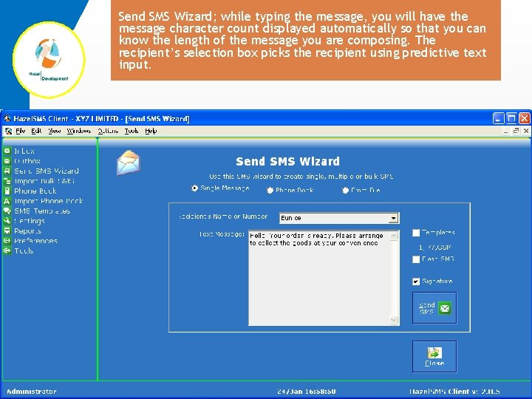Open the Options menu
532x399 pixels.
pos(108,131)
